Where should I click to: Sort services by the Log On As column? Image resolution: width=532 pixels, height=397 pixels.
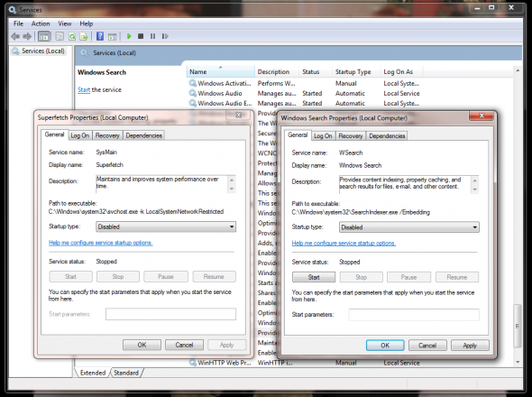tap(401, 71)
